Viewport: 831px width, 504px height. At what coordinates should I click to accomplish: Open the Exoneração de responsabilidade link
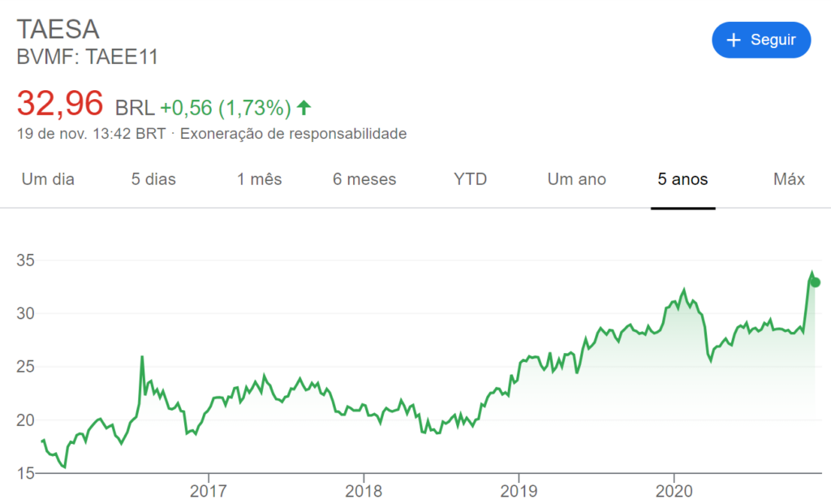[293, 134]
